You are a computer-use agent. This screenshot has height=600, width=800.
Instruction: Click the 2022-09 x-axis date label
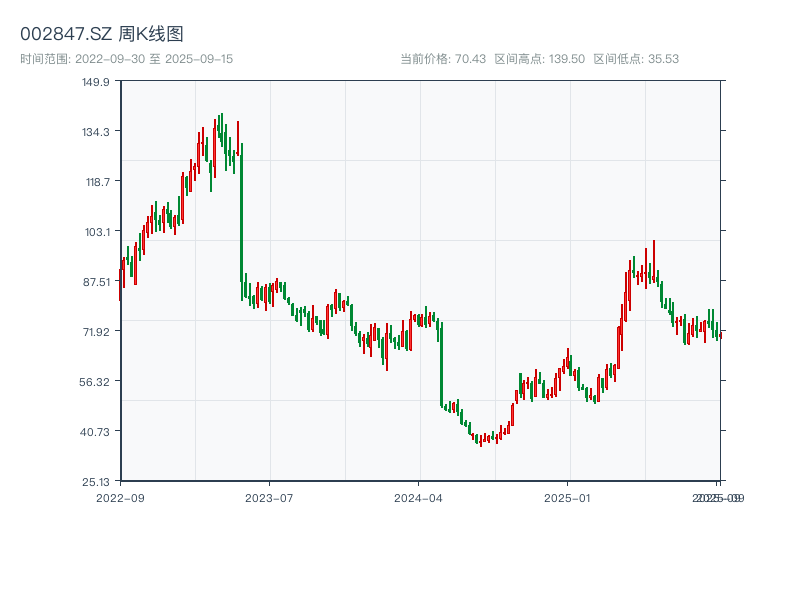[120, 497]
